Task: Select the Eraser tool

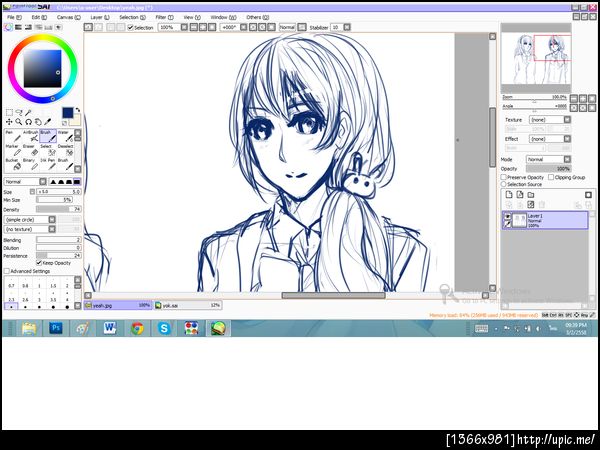Action: [x=31, y=150]
